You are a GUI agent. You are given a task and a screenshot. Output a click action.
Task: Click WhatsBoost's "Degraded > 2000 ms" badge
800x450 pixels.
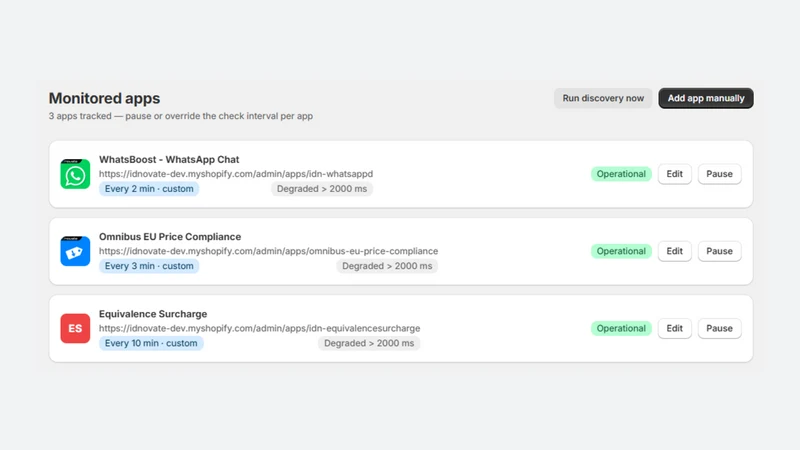coord(322,189)
